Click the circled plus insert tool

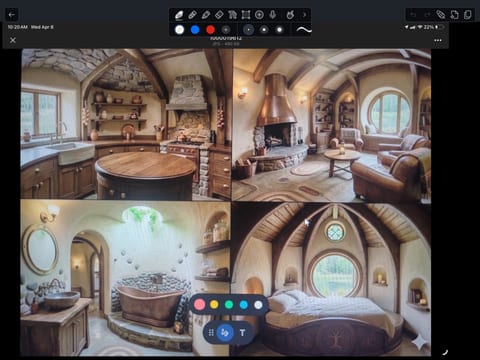pyautogui.click(x=259, y=15)
